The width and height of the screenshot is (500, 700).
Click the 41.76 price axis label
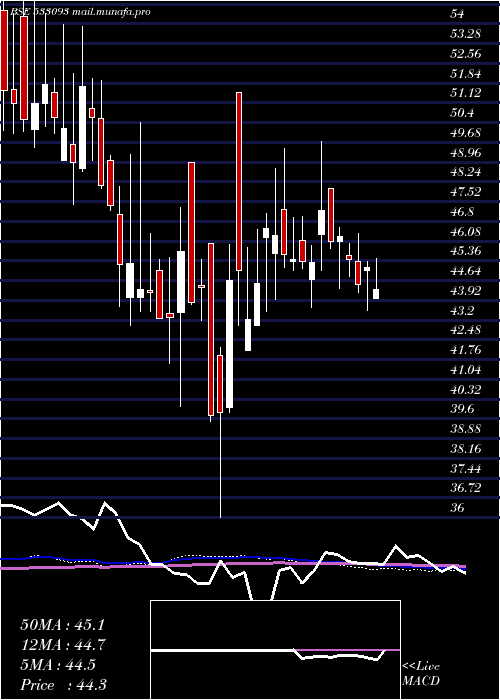click(x=465, y=350)
